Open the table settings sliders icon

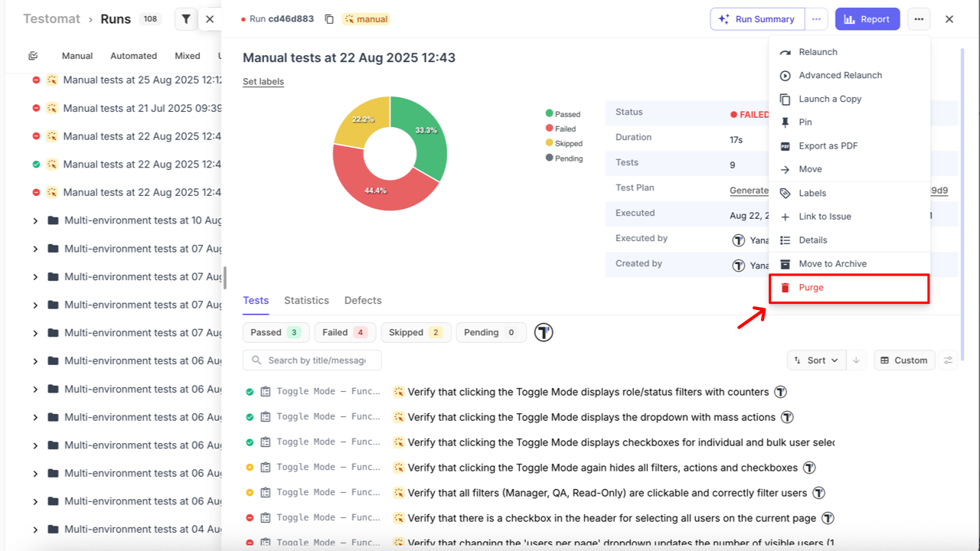(x=949, y=360)
